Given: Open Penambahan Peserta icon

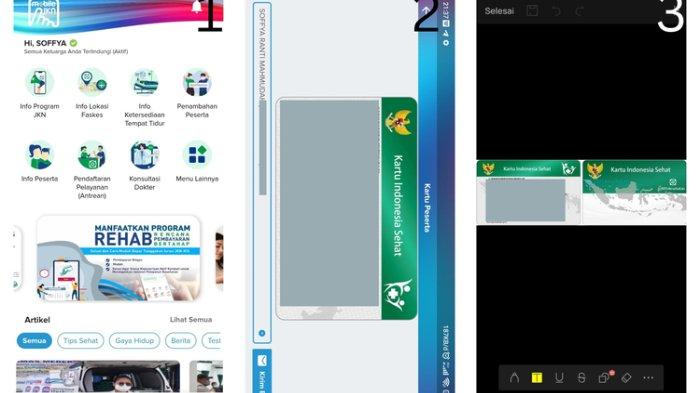Looking at the screenshot, I should 197,83.
